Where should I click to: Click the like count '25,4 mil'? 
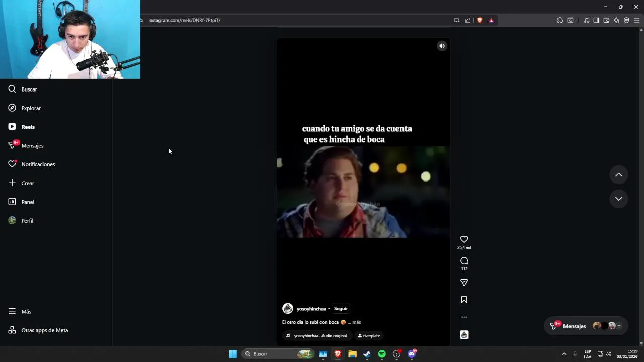coord(464,248)
